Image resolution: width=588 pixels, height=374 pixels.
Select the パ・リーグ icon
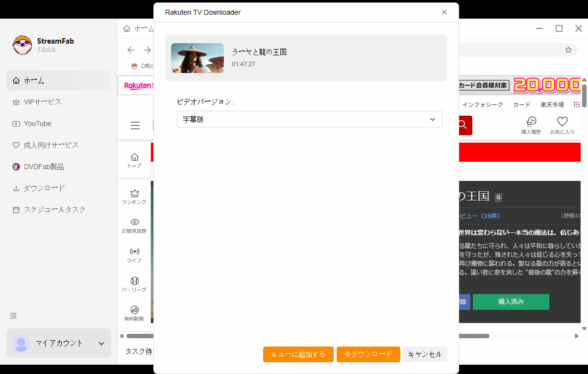click(x=134, y=283)
